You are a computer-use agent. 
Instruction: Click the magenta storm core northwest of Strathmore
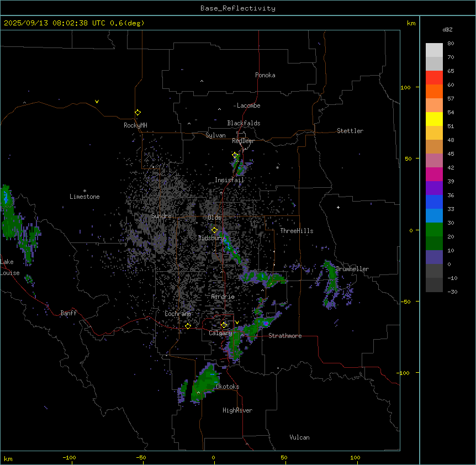tap(266, 324)
